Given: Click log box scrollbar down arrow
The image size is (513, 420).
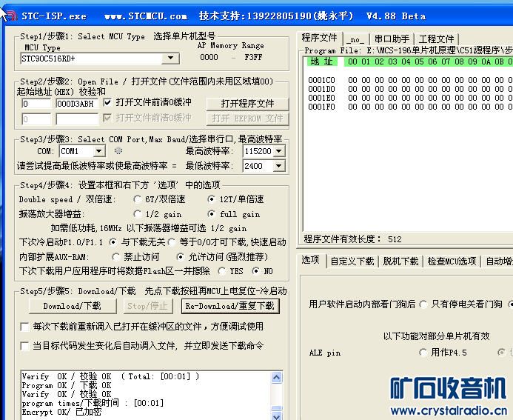Looking at the screenshot, I should 276,416.
